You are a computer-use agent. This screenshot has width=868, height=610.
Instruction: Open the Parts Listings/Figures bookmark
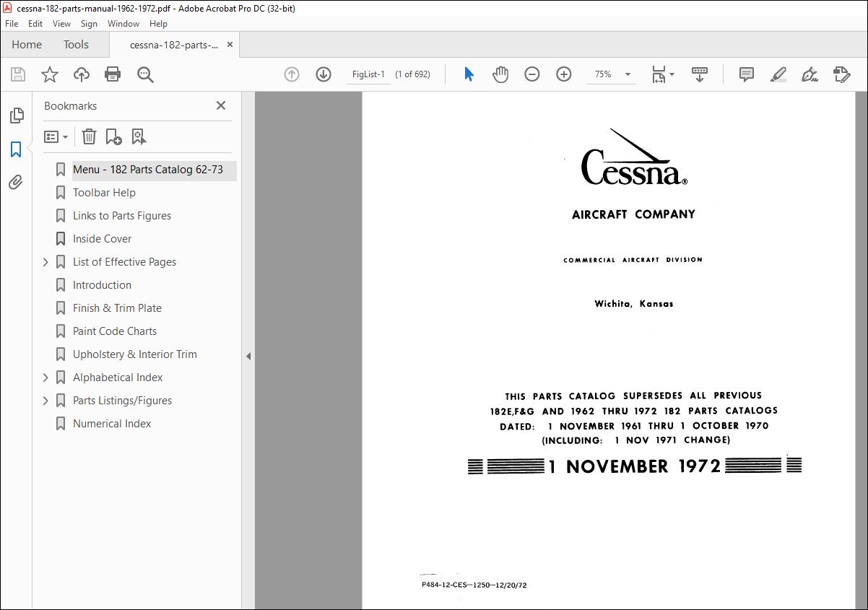[x=122, y=401]
